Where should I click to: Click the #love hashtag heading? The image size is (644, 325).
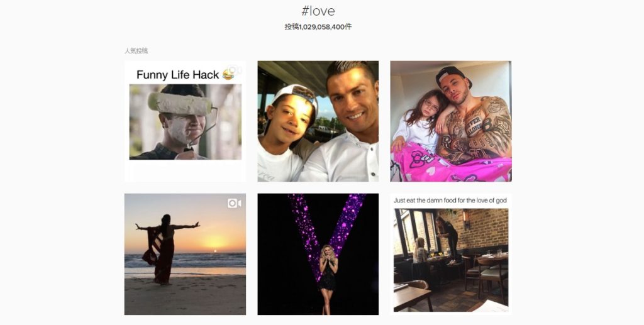tap(318, 11)
